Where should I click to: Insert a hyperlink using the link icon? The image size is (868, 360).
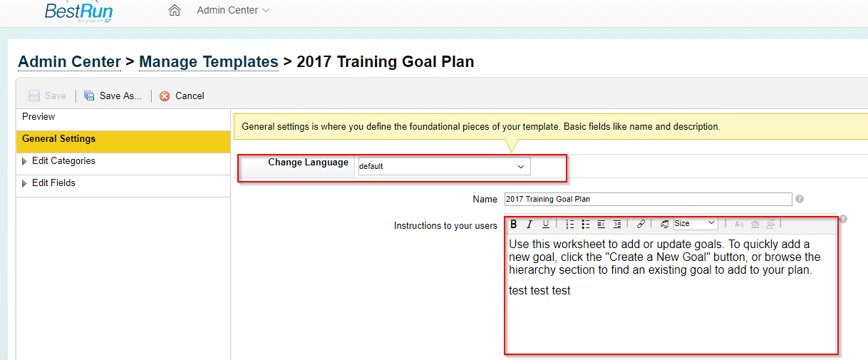click(641, 224)
